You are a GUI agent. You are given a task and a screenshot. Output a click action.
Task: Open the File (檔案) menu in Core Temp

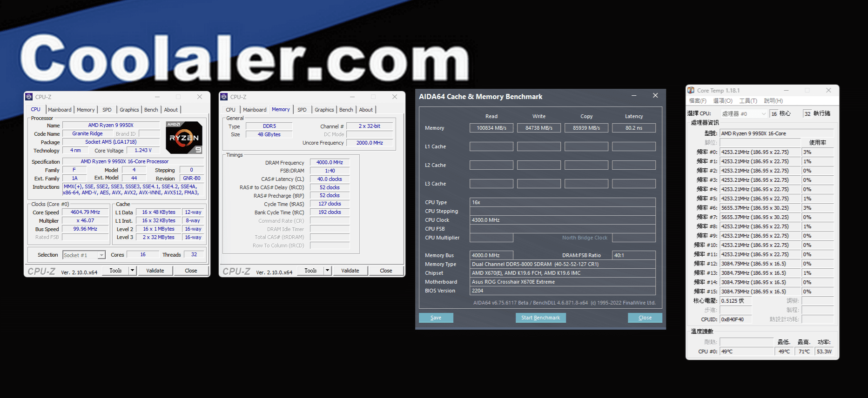coord(698,101)
